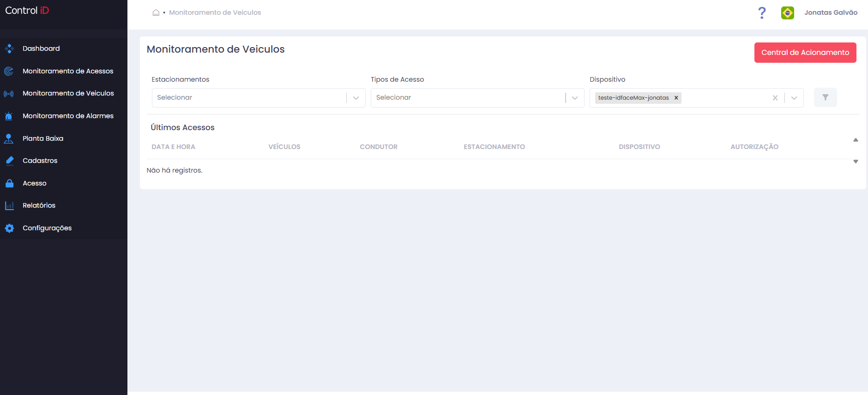Apply filters with the funnel button
Screen dimensions: 868x395
[x=826, y=97]
